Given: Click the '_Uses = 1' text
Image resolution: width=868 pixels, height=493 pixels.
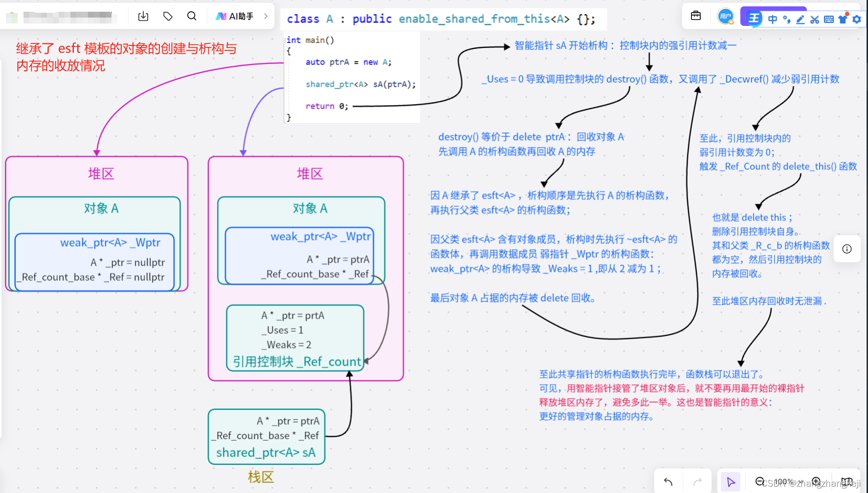Looking at the screenshot, I should point(282,330).
